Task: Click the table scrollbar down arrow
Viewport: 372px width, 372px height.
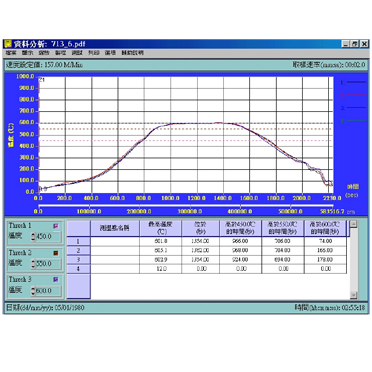Action: coord(354,295)
